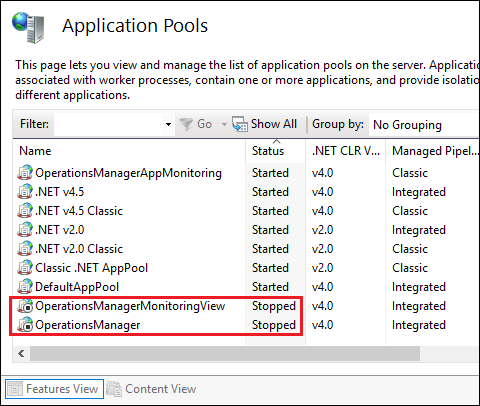Click the .NET v2.0 Classic pool icon
480x406 pixels.
click(x=25, y=249)
